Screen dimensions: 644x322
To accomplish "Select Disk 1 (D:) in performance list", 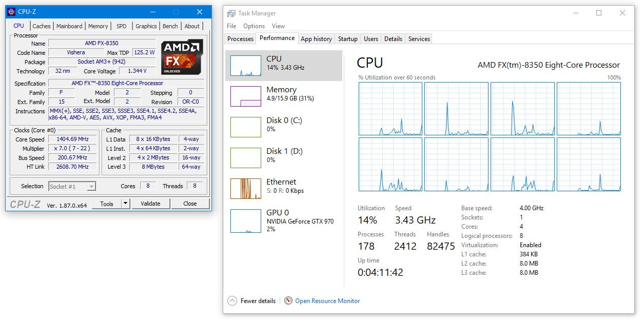I will [x=284, y=158].
